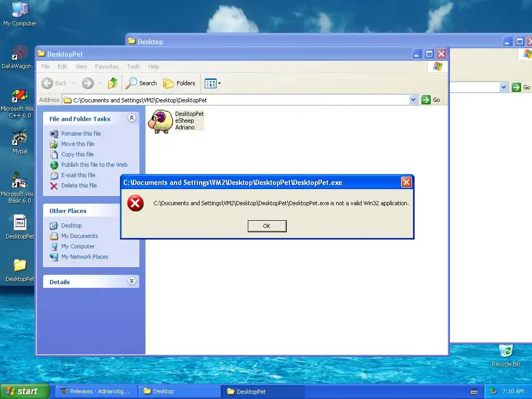Viewport: 532px width, 399px height.
Task: Open My Documents in Other Places
Action: pos(79,236)
